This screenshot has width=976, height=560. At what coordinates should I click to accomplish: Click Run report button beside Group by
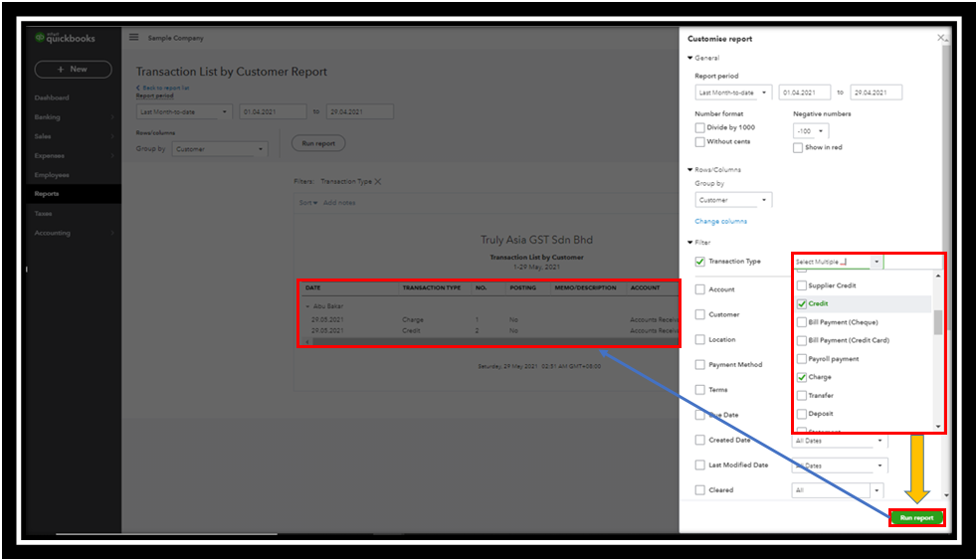[x=318, y=143]
